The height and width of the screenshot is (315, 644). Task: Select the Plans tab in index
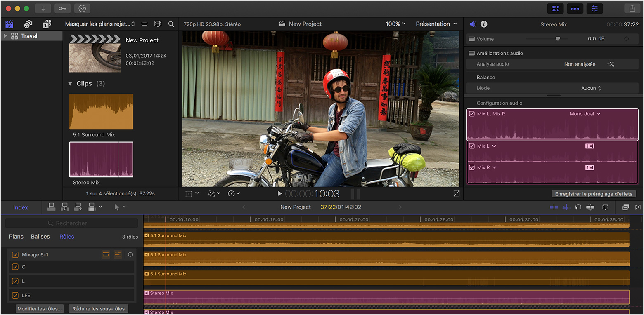tap(16, 237)
